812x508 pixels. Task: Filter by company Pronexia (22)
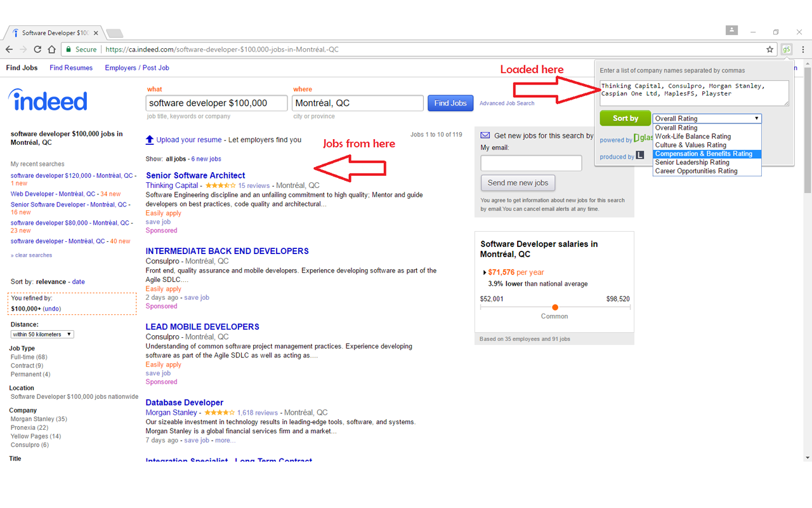click(x=29, y=428)
